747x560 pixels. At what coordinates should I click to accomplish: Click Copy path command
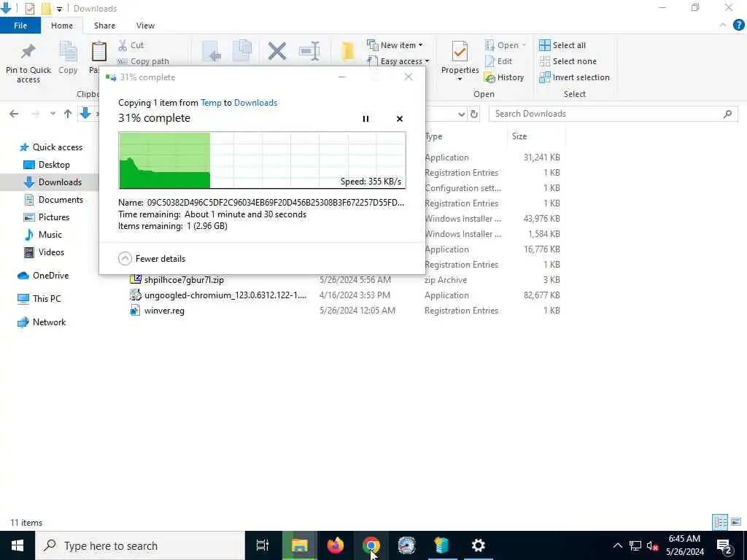(x=143, y=61)
